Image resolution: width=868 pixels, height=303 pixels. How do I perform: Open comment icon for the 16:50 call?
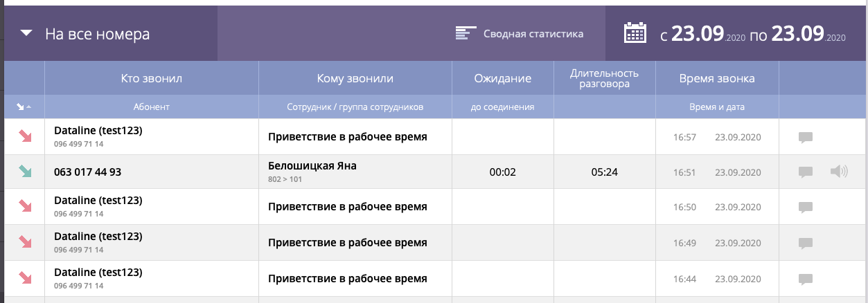click(x=805, y=207)
